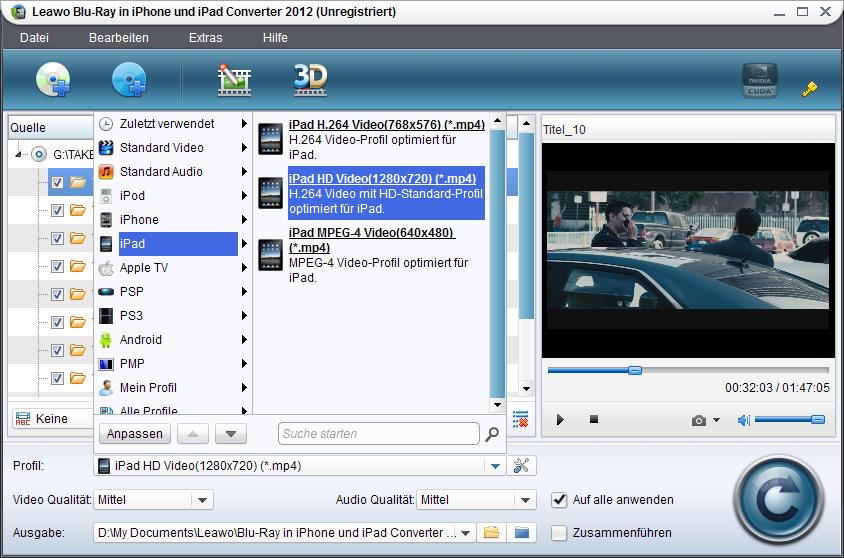Choose iPad H.264 Video(768x576) profile
The width and height of the screenshot is (844, 558).
click(x=386, y=124)
